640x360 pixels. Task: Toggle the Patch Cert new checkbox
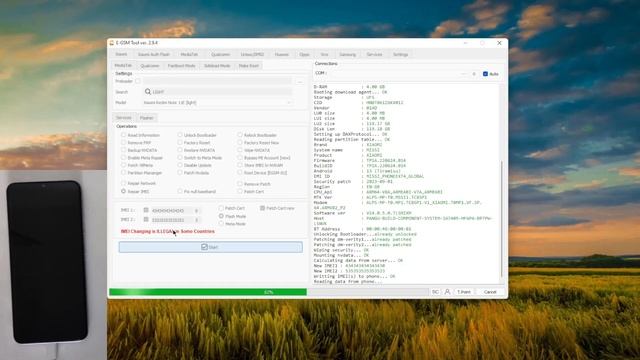click(x=262, y=208)
